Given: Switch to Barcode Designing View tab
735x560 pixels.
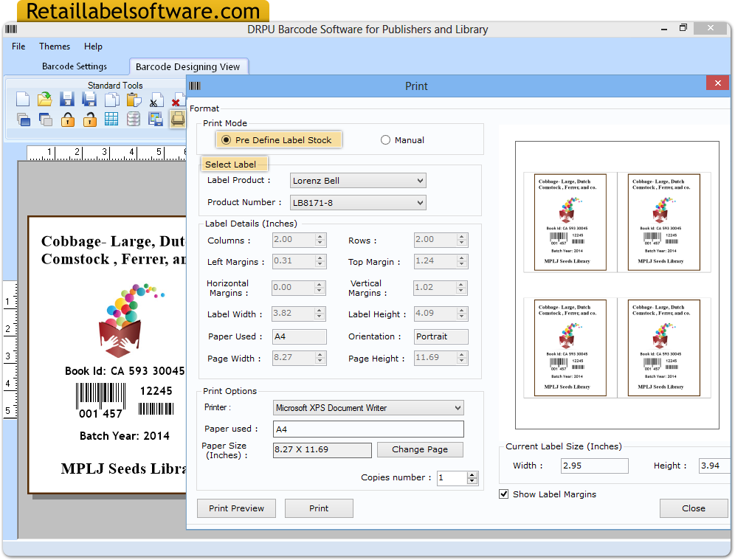Looking at the screenshot, I should coord(188,66).
